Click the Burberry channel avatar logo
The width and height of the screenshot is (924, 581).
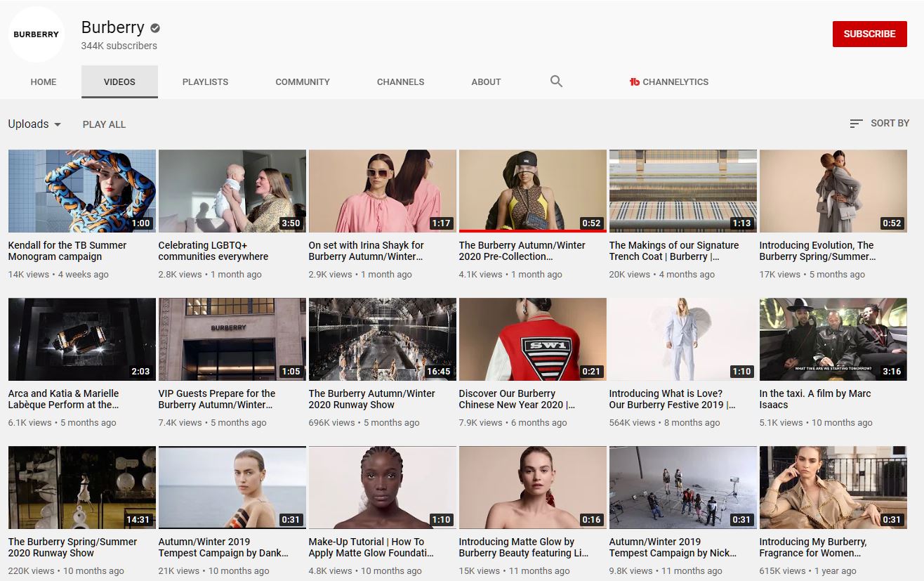tap(36, 34)
